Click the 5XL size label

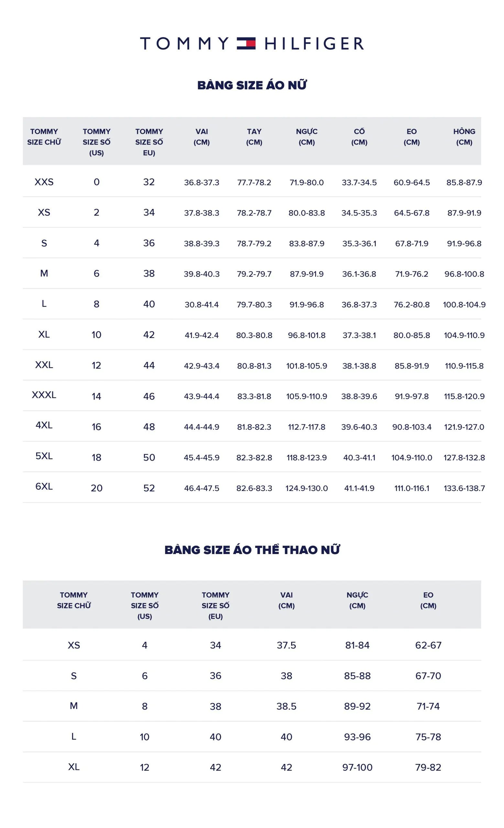click(x=44, y=456)
